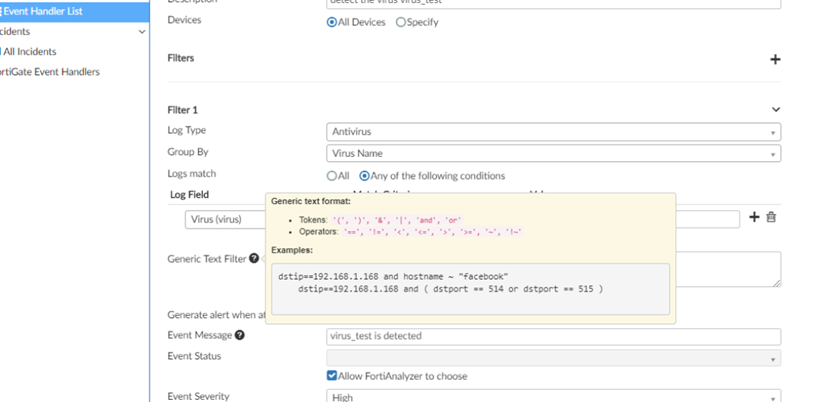The image size is (815, 402).
Task: Uncheck Allow FortiAnalyzer to choose
Action: pyautogui.click(x=333, y=376)
